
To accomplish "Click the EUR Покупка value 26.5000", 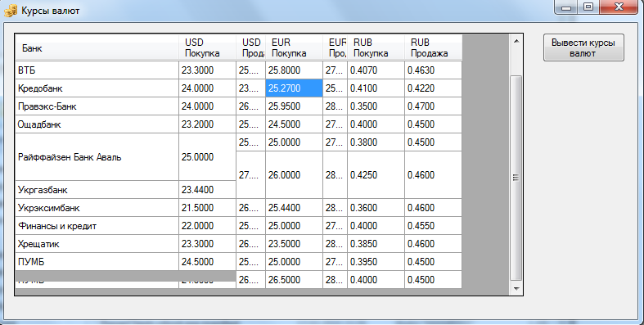I will tap(294, 280).
